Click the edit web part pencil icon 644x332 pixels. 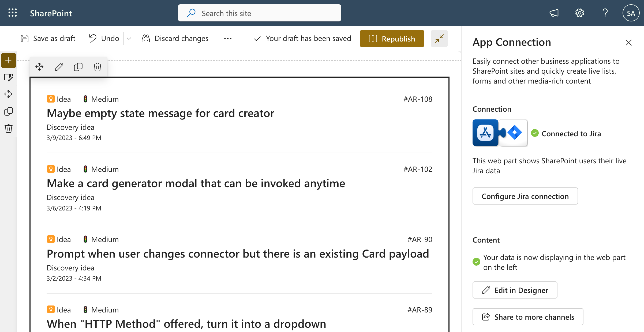tap(59, 67)
